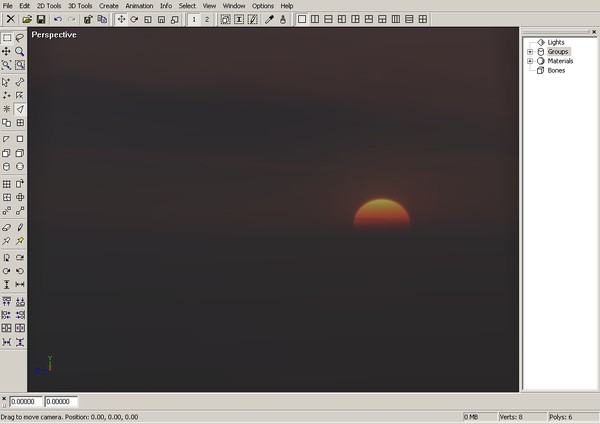Click the '0 MB' status bar entry
This screenshot has width=600, height=424.
pos(479,417)
